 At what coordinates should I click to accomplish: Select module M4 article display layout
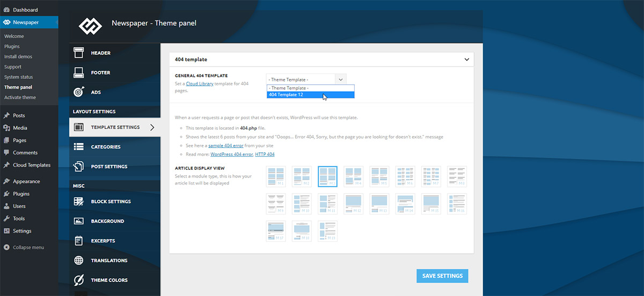point(354,176)
